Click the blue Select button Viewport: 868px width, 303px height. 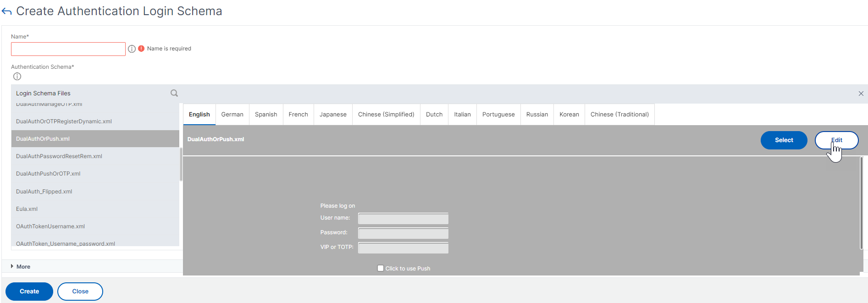click(784, 140)
